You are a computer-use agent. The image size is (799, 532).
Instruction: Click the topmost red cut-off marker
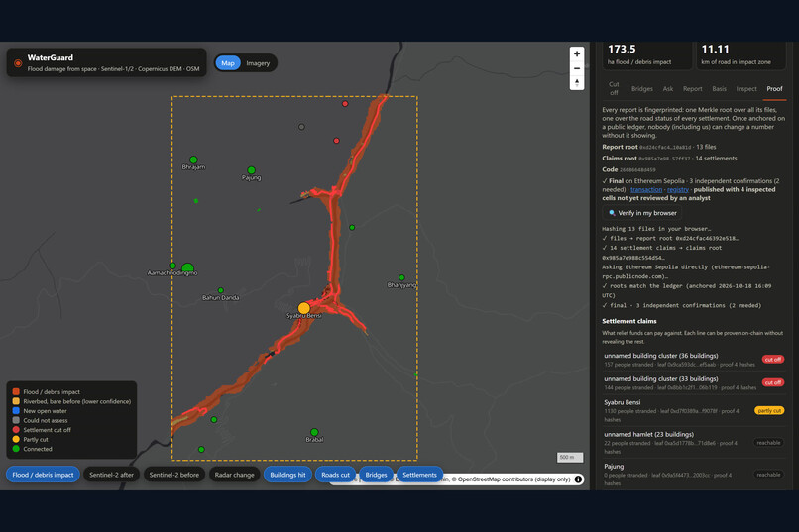pyautogui.click(x=345, y=104)
